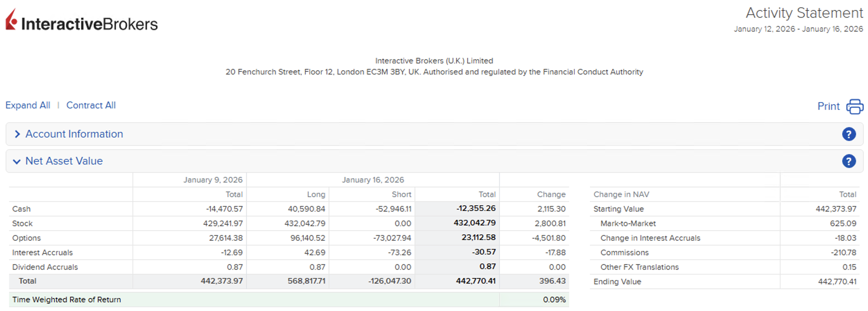Click Expand All link
Viewport: 868px width, 311px height.
click(x=28, y=105)
